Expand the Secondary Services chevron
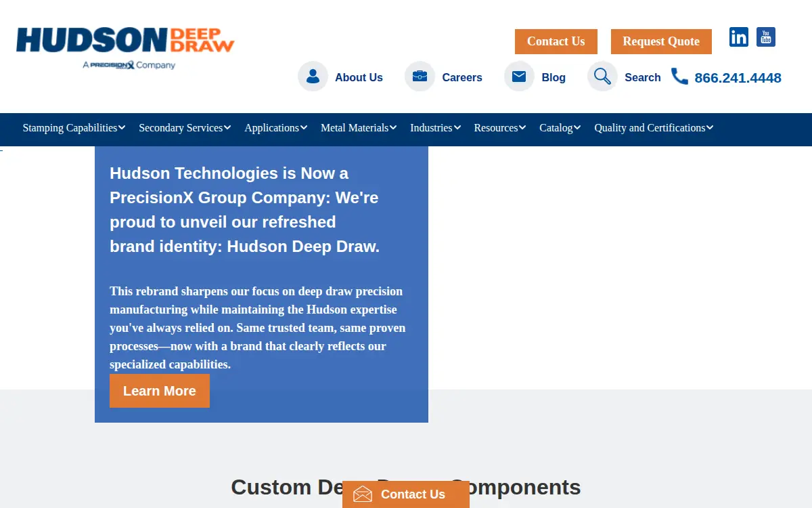 click(227, 127)
